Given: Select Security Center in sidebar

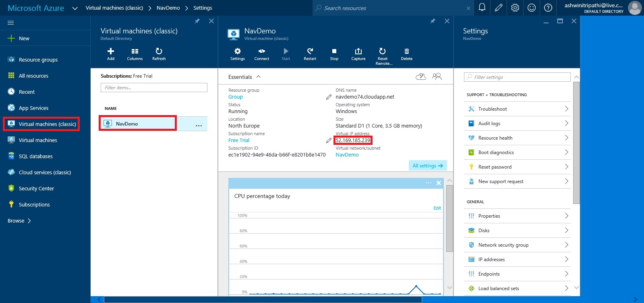Looking at the screenshot, I should coord(36,189).
